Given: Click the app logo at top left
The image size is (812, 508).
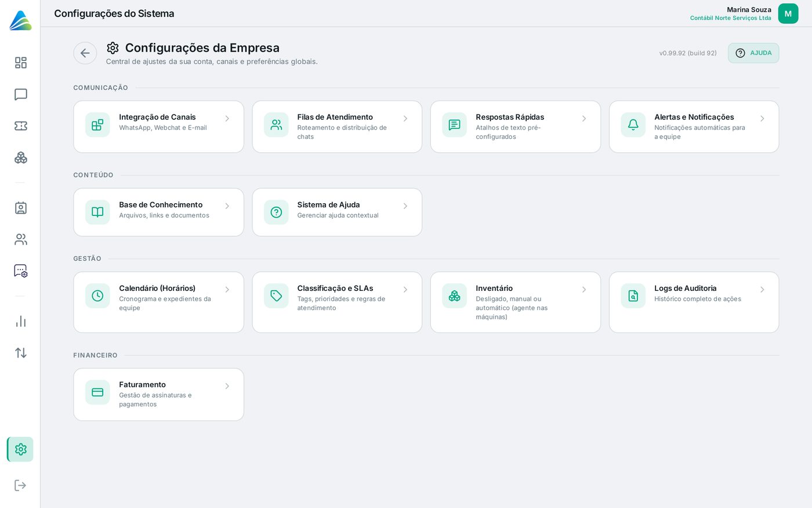Looking at the screenshot, I should tap(20, 20).
